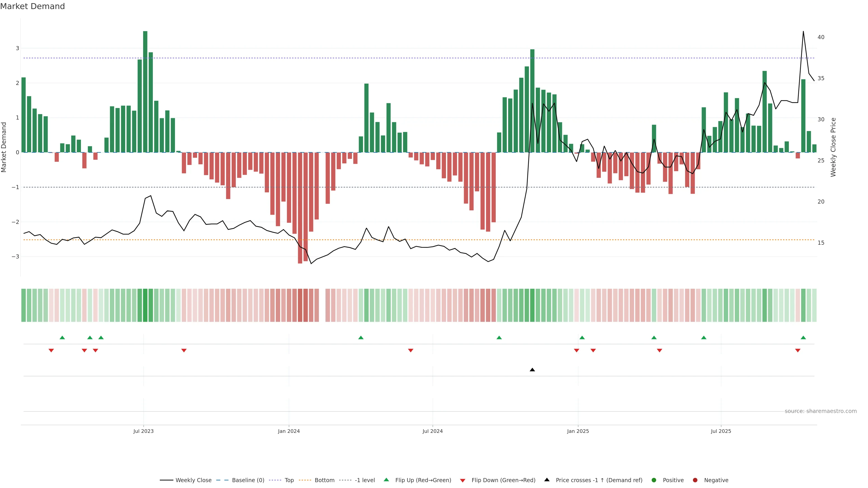Click the red Flip Down legend triangle
868x488 pixels.
point(463,480)
